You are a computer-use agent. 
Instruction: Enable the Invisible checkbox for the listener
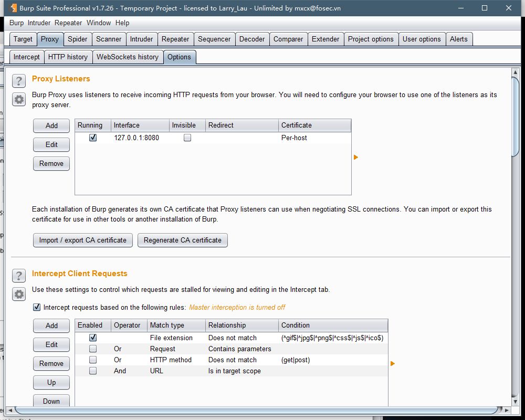coord(187,138)
